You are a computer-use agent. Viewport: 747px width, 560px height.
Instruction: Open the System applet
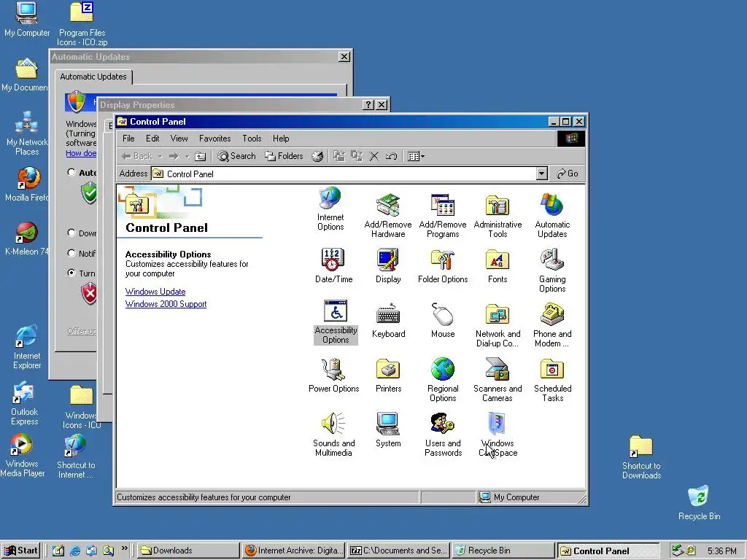388,430
